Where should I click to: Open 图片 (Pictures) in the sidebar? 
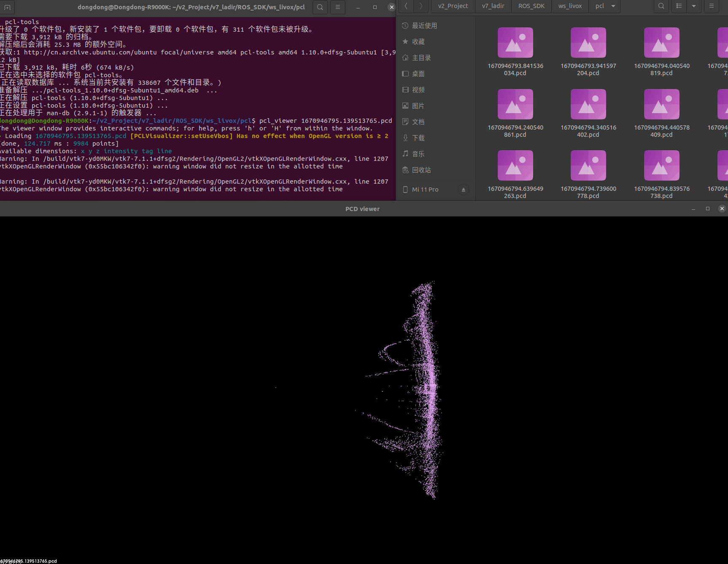click(436, 106)
